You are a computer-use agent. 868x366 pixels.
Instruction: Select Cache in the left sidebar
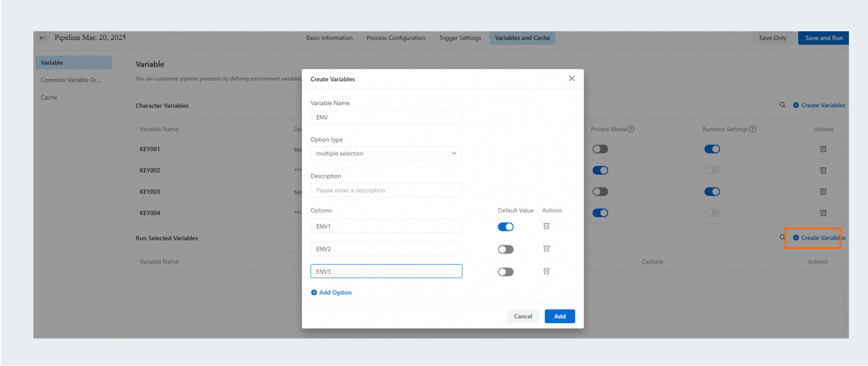[49, 98]
